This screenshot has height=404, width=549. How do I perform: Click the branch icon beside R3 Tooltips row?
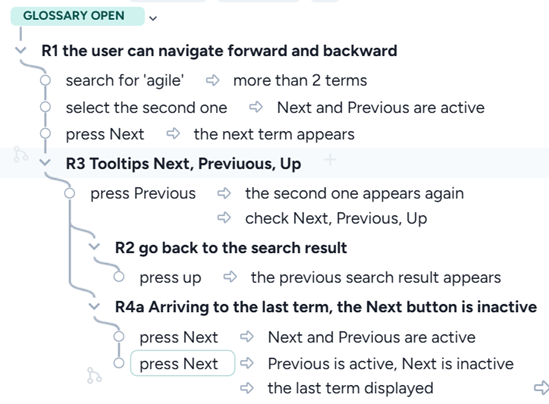20,154
